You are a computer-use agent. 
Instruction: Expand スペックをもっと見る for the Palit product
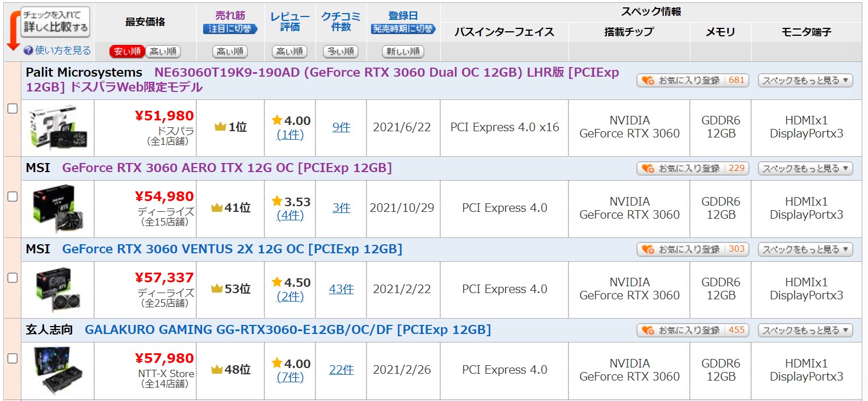coord(806,81)
